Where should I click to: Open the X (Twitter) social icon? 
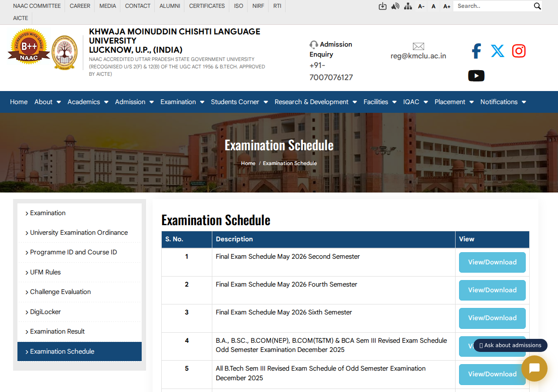(x=497, y=51)
